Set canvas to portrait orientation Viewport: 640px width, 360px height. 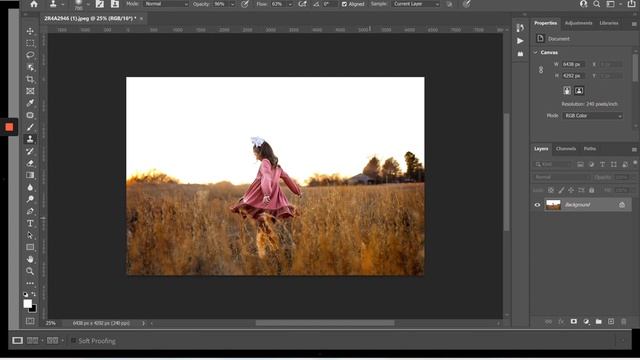567,91
